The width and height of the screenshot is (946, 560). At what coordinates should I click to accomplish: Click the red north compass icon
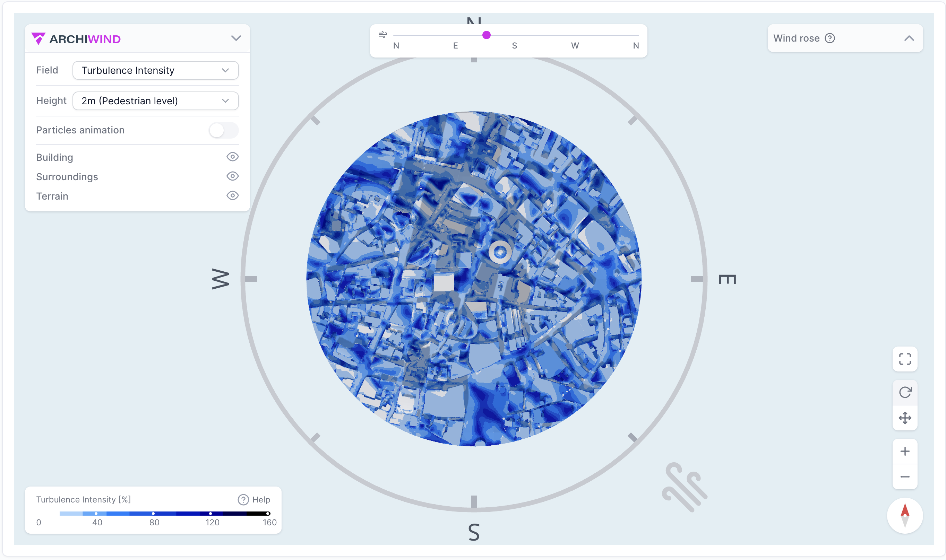(x=904, y=516)
